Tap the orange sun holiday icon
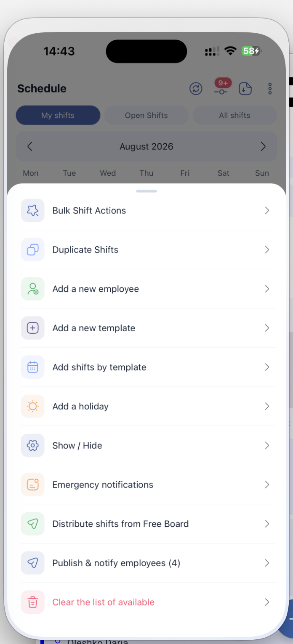The height and width of the screenshot is (644, 293). [33, 406]
